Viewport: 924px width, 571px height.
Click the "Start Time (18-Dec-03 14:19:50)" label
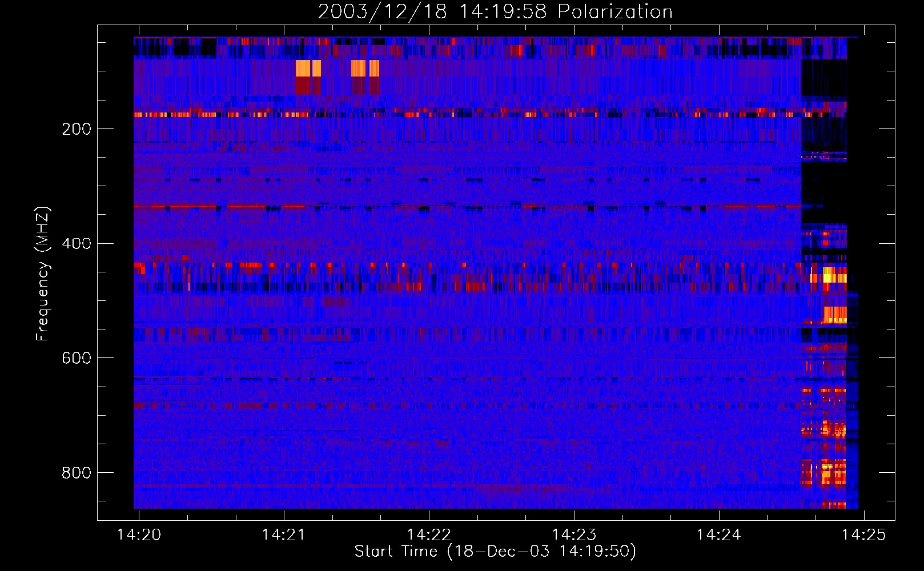pos(495,552)
